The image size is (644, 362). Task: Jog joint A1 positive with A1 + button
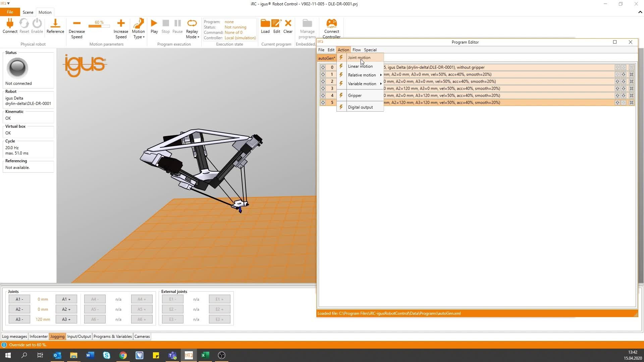pos(66,299)
